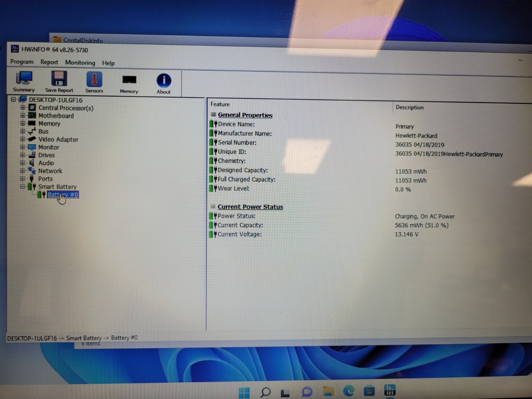Collapse the Smart Battery node
Viewport: 532px width, 399px height.
pyautogui.click(x=22, y=187)
